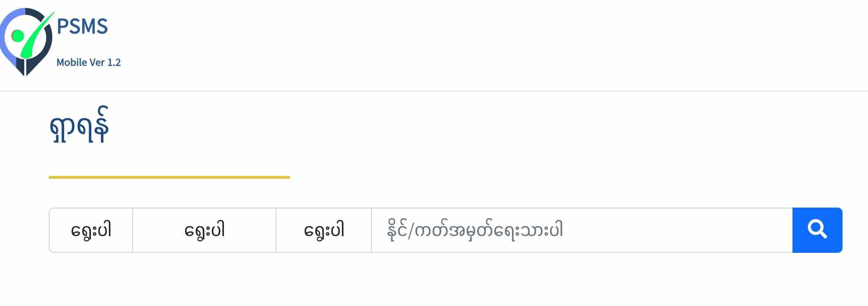Expand the middle ရွေးပါ dropdown
Screen dimensions: 868x306
[204, 230]
